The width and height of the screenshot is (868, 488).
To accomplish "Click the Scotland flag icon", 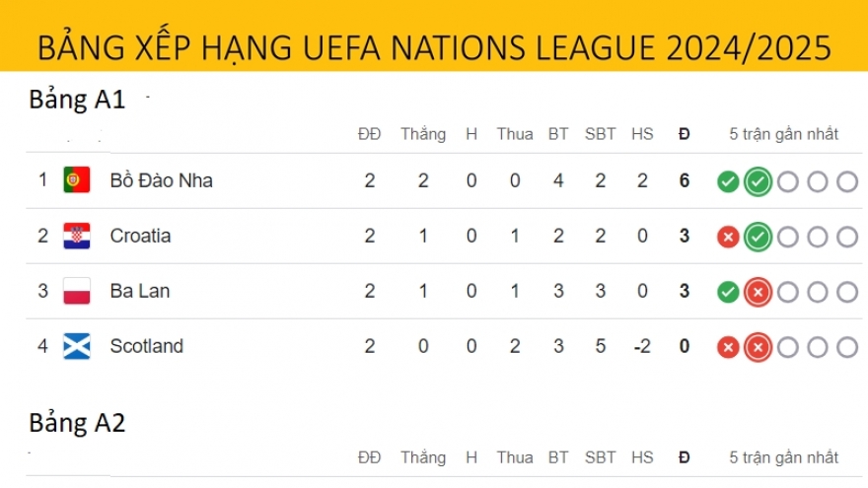I will coord(77,346).
